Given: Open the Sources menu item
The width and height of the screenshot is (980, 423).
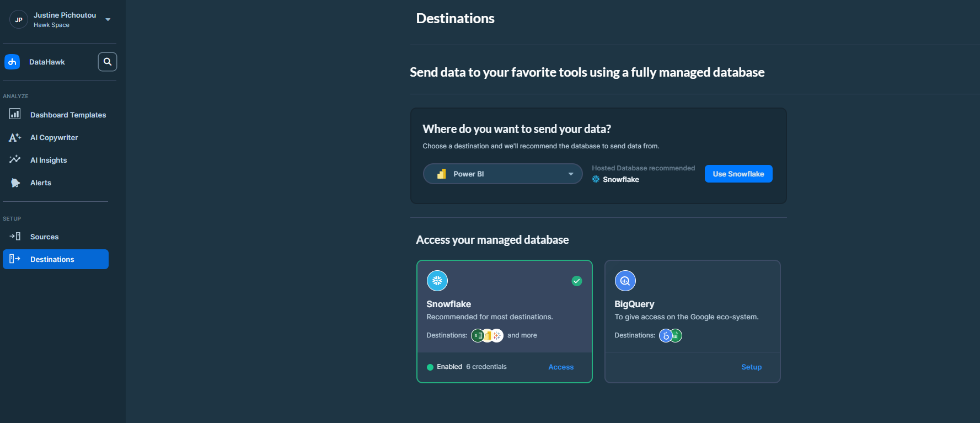Looking at the screenshot, I should coord(44,237).
